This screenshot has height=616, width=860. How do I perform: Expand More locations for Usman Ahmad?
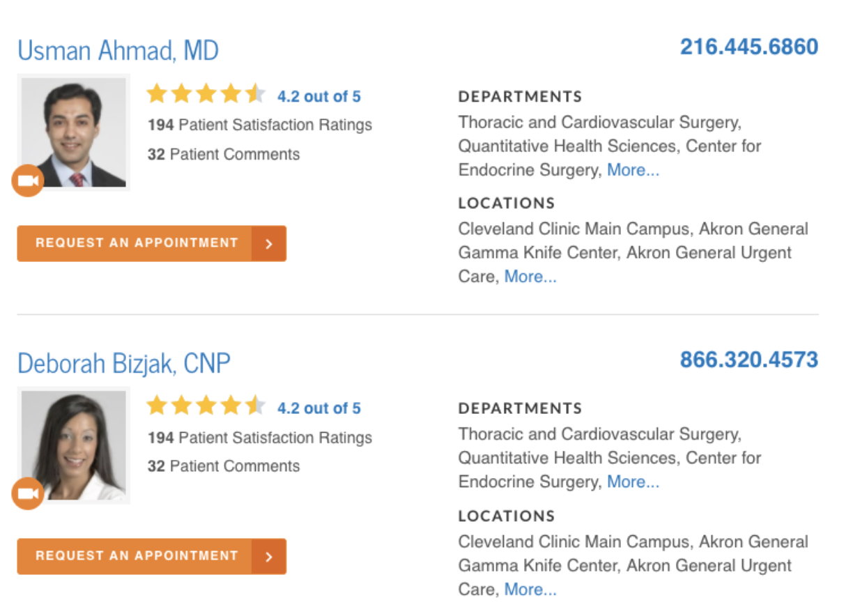click(x=530, y=277)
